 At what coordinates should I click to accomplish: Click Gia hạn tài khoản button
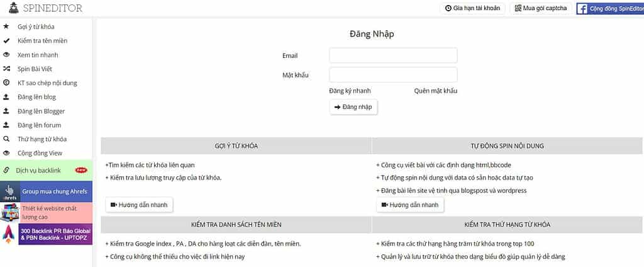[472, 8]
